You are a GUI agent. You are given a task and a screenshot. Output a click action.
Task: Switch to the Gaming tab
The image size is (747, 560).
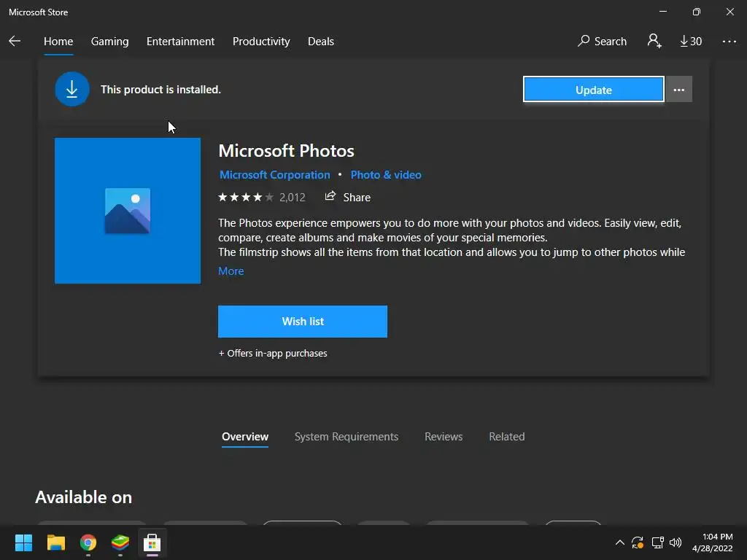pyautogui.click(x=109, y=42)
